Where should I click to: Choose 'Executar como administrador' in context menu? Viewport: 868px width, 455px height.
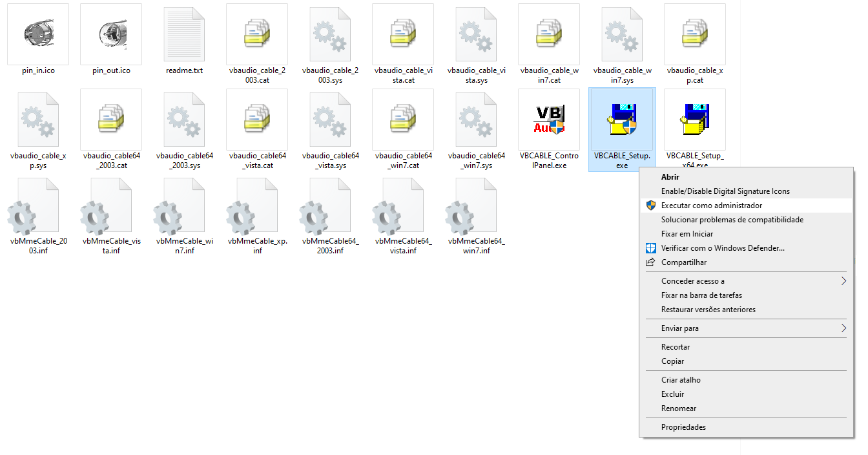point(711,206)
